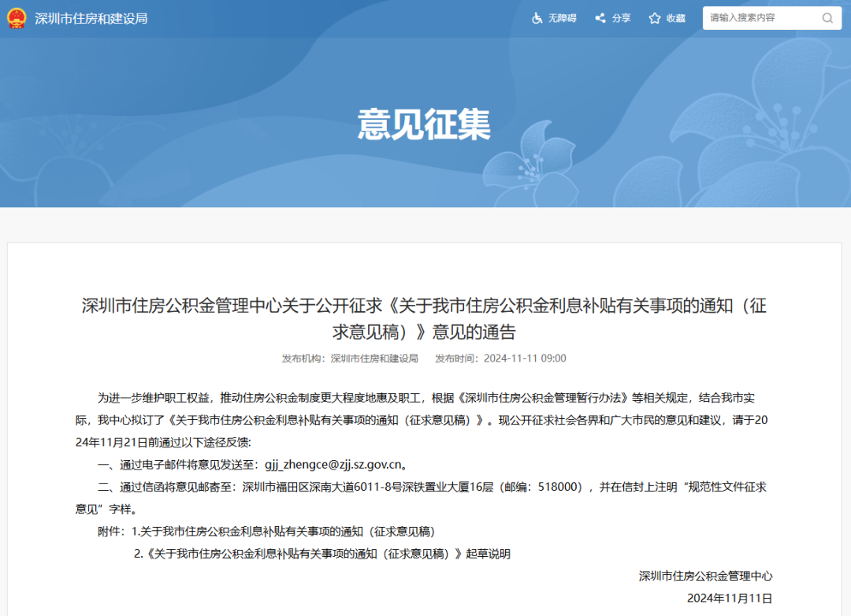Screen dimensions: 851x616
Task: Click the 发布机构：深圳市住房和建设局 text
Action: coord(350,358)
